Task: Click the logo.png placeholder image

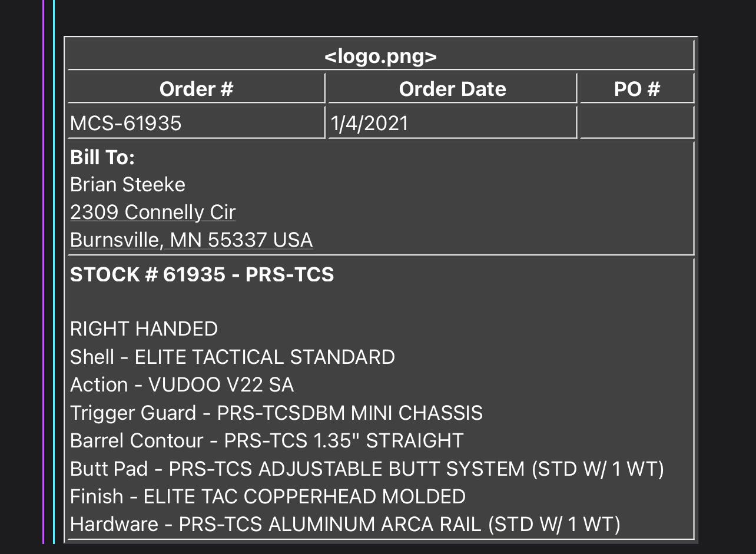Action: pos(380,57)
